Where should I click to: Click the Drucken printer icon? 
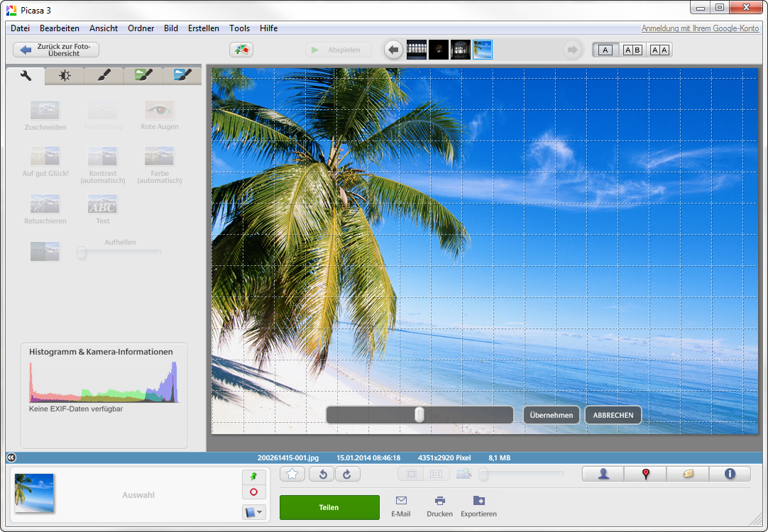pos(440,501)
